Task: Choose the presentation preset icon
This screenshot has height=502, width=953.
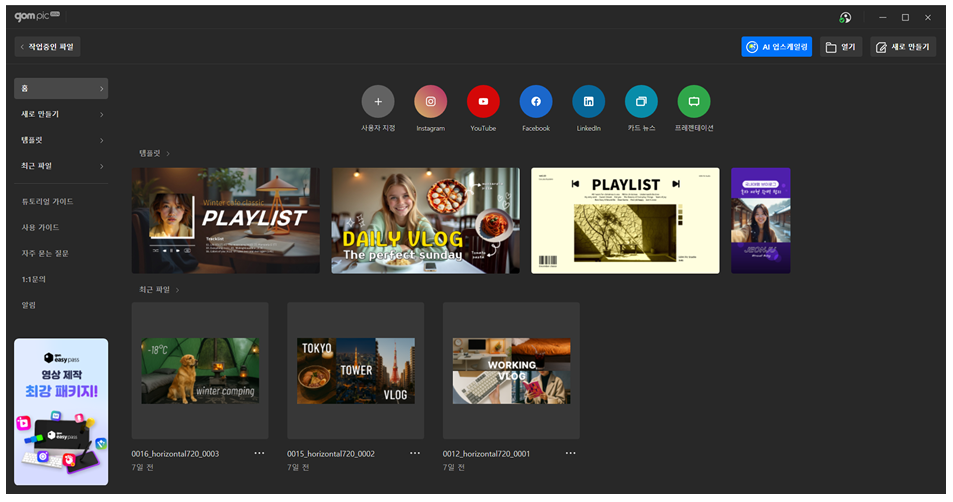Action: (693, 101)
